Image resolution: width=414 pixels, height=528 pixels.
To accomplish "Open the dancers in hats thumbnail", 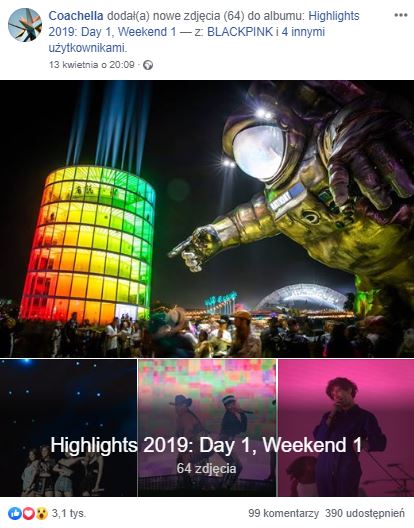I will (207, 428).
